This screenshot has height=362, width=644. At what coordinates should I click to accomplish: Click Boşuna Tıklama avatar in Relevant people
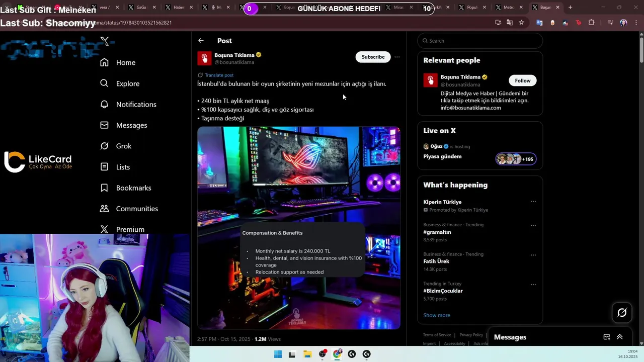[430, 80]
